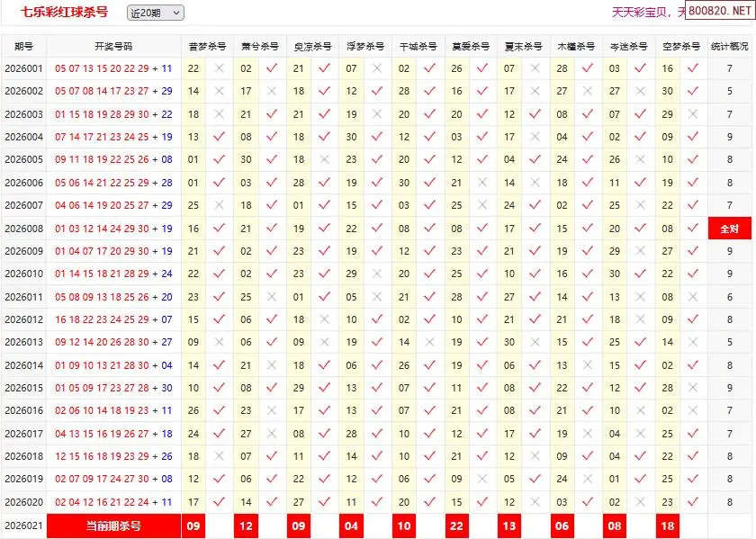
Task: Click red kill number 18 under 空梦杀号
Action: point(668,526)
